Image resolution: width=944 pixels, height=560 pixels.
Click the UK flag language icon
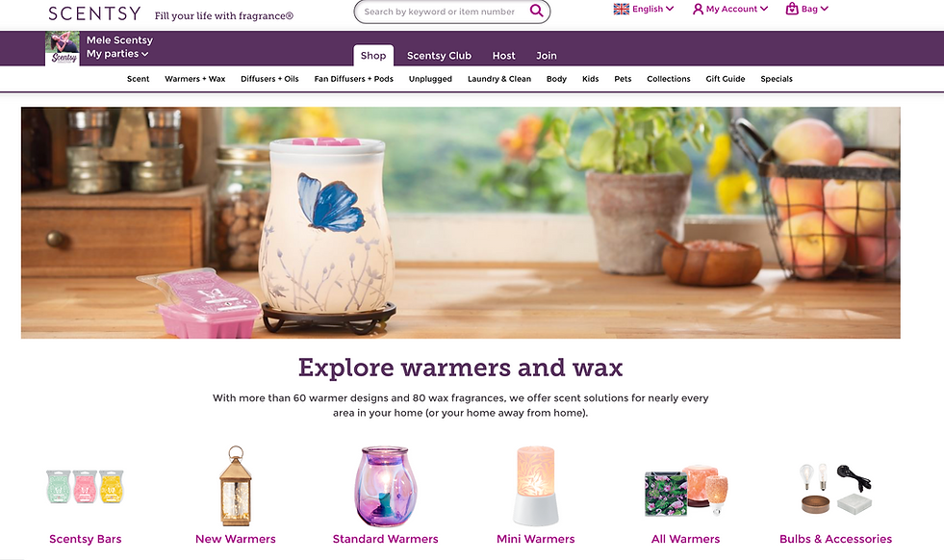pos(622,9)
